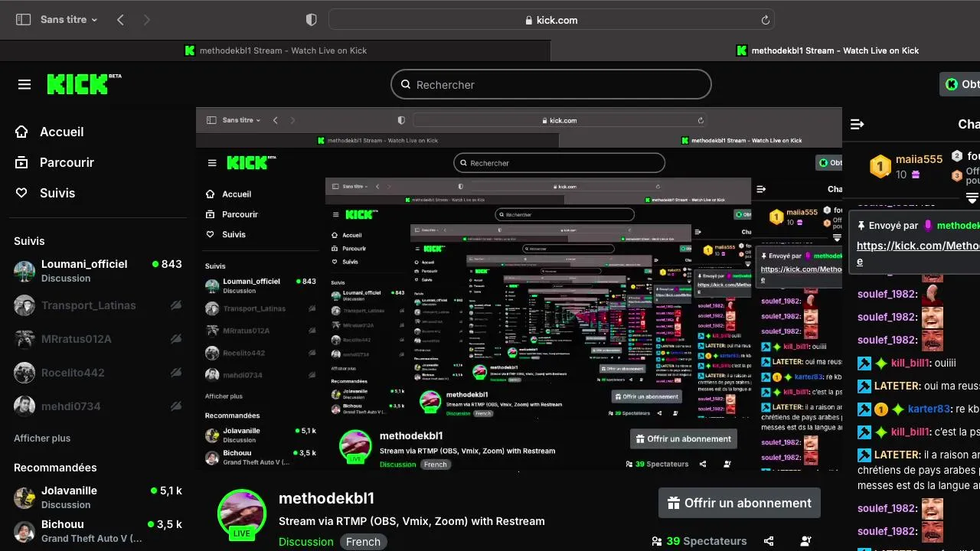
Task: Click the viewers people icon
Action: 657,541
